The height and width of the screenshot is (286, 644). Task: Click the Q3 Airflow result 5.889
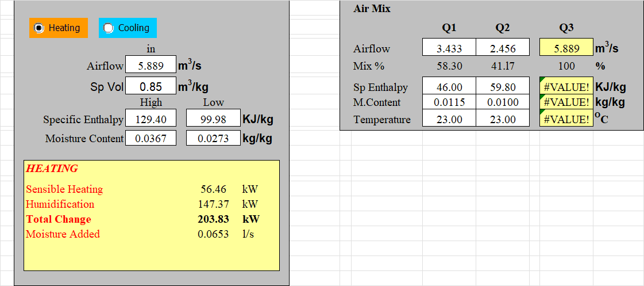click(x=566, y=48)
